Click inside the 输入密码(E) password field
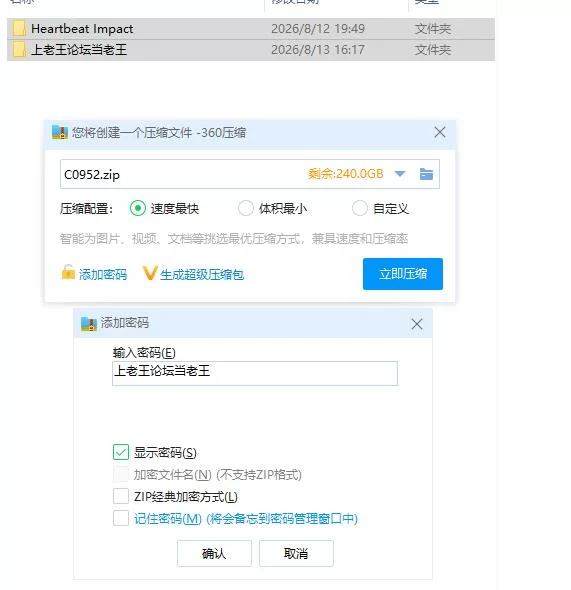This screenshot has height=590, width=571. pyautogui.click(x=255, y=373)
